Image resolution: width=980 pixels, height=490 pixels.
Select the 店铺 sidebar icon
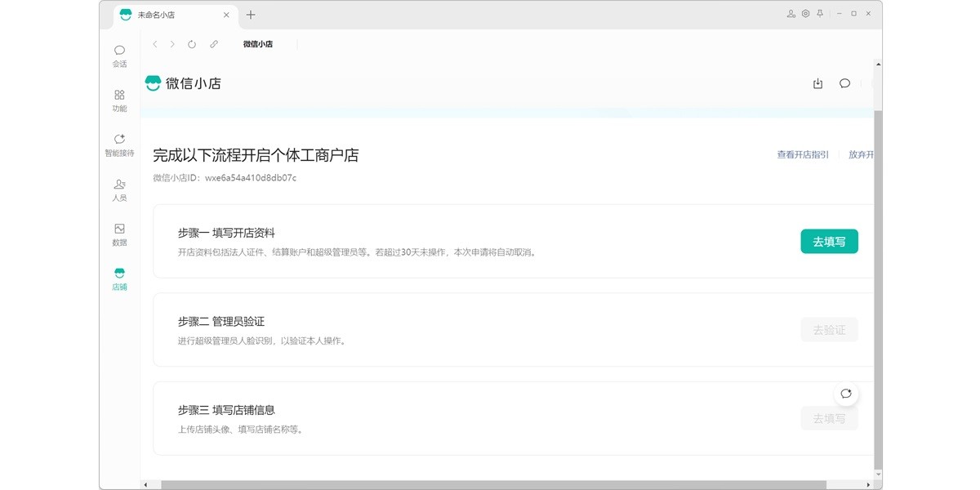coord(119,278)
